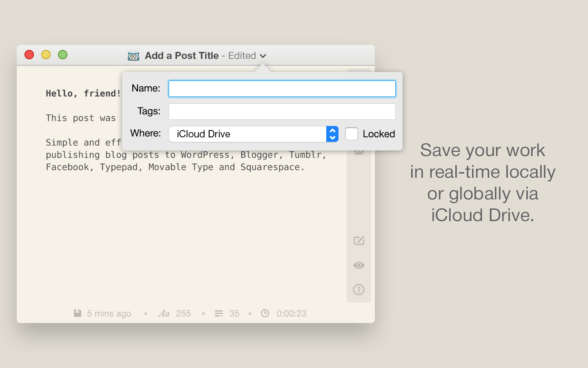This screenshot has height=368, width=588.
Task: Click the title dropdown chevron next to Edited
Action: pyautogui.click(x=263, y=56)
